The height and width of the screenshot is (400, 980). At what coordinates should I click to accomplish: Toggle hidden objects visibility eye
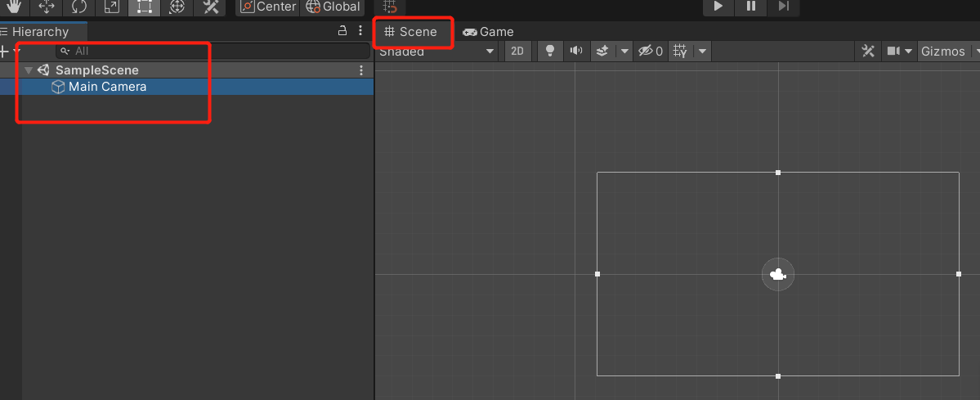[650, 52]
